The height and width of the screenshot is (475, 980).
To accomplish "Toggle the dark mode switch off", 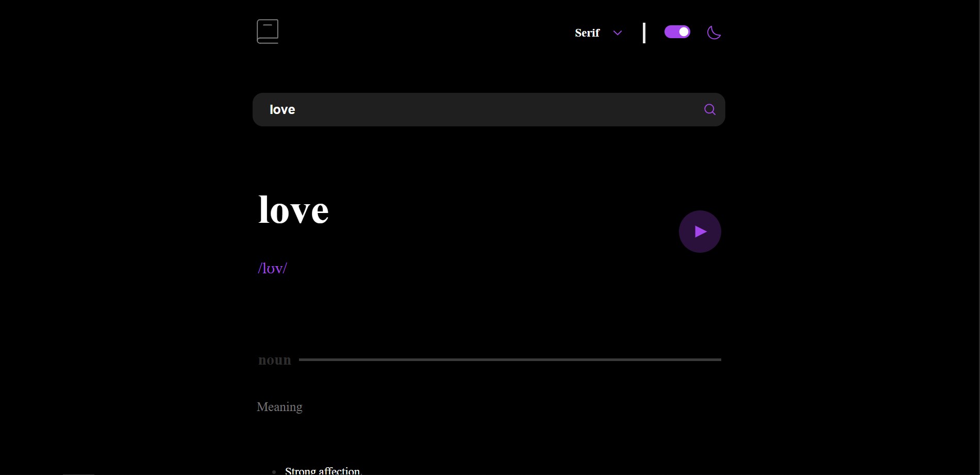I will [676, 32].
